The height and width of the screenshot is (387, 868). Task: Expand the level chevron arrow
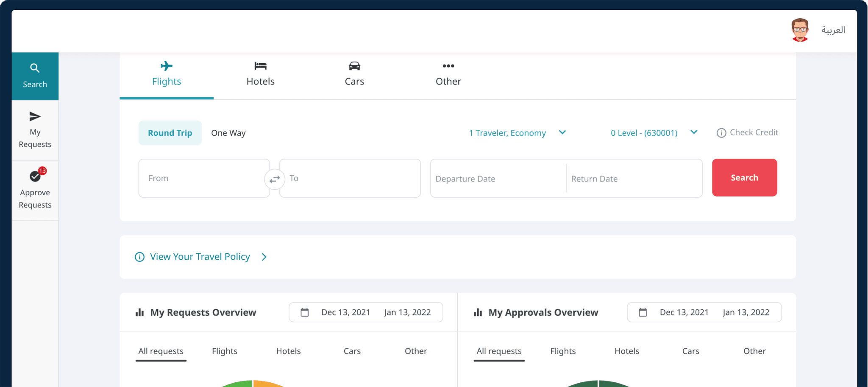[x=694, y=132]
